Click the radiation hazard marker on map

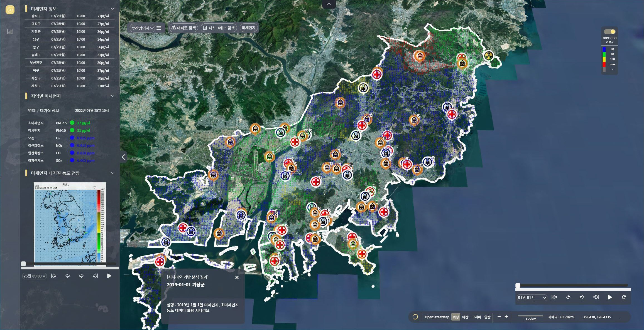coord(489,56)
